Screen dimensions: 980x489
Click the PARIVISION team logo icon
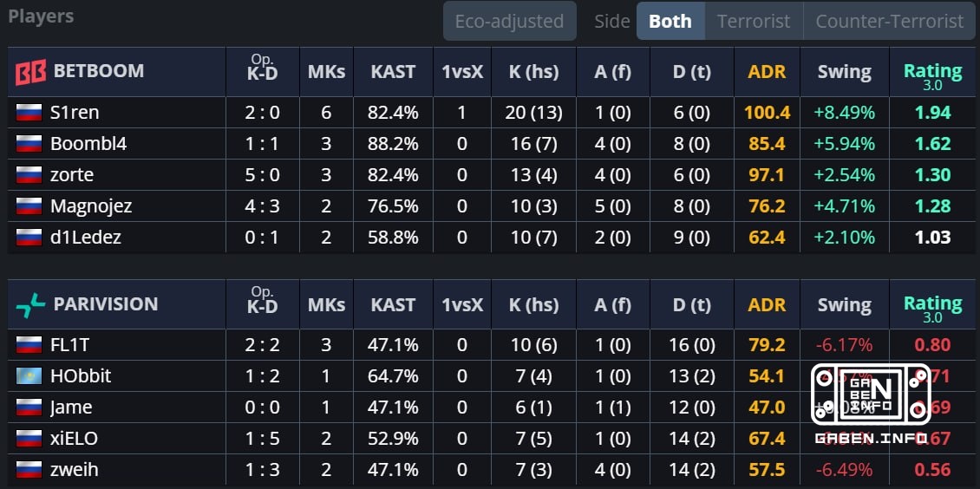click(30, 305)
